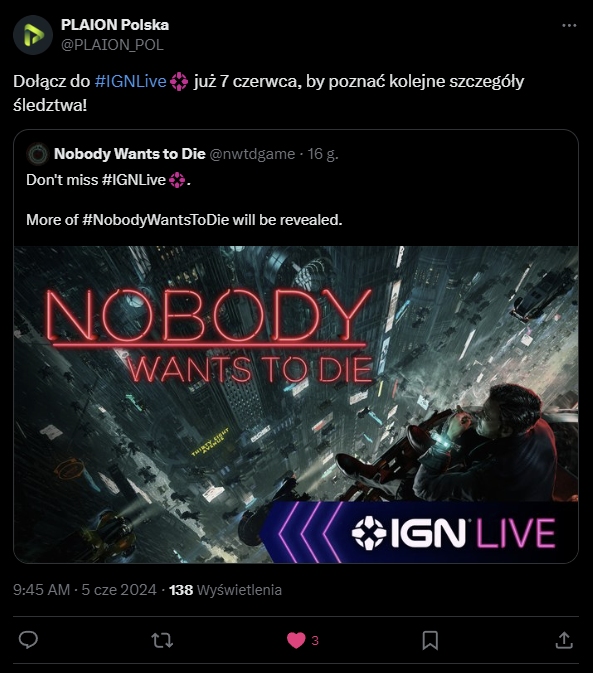The width and height of the screenshot is (593, 673).
Task: Open the @nwtdgame handle
Action: [252, 154]
